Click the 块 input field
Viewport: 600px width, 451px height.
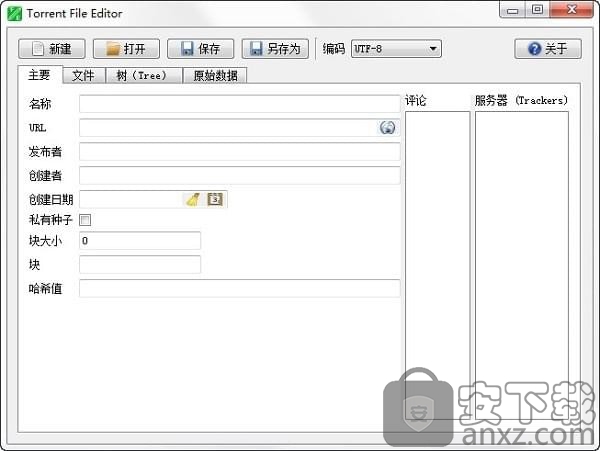140,264
